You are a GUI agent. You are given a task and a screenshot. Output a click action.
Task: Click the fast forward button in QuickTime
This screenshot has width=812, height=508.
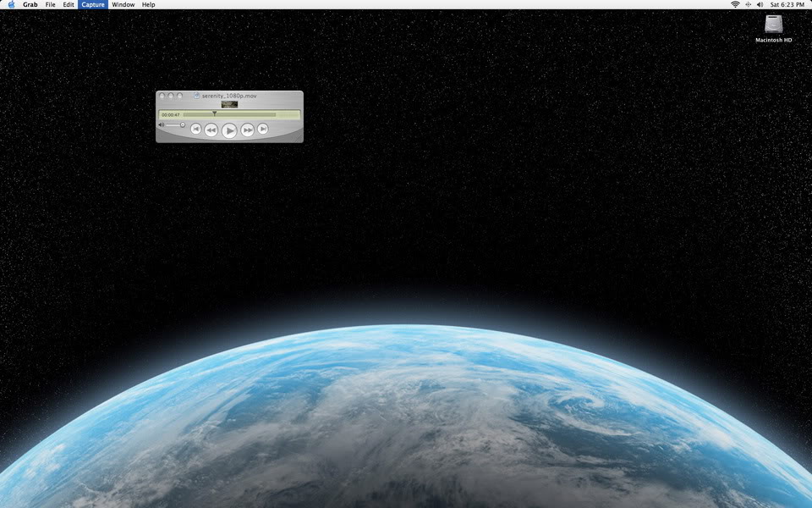click(248, 130)
